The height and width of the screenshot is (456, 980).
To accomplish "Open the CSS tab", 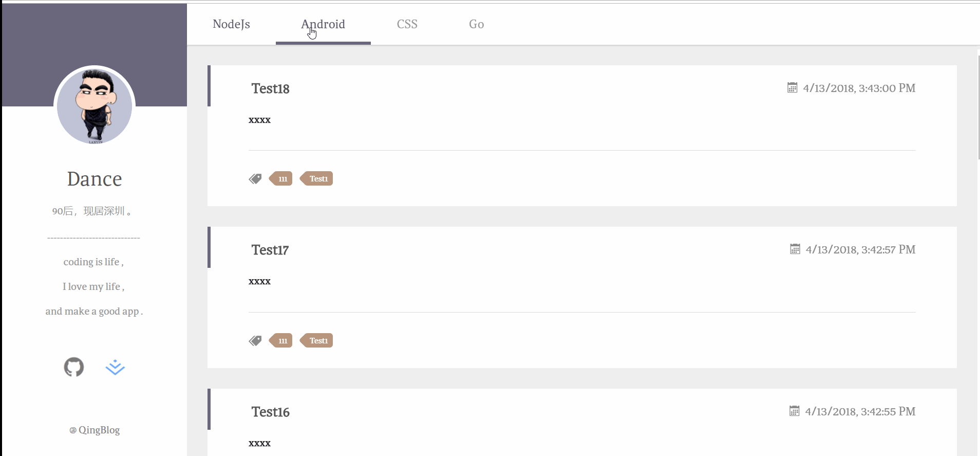I will 407,24.
